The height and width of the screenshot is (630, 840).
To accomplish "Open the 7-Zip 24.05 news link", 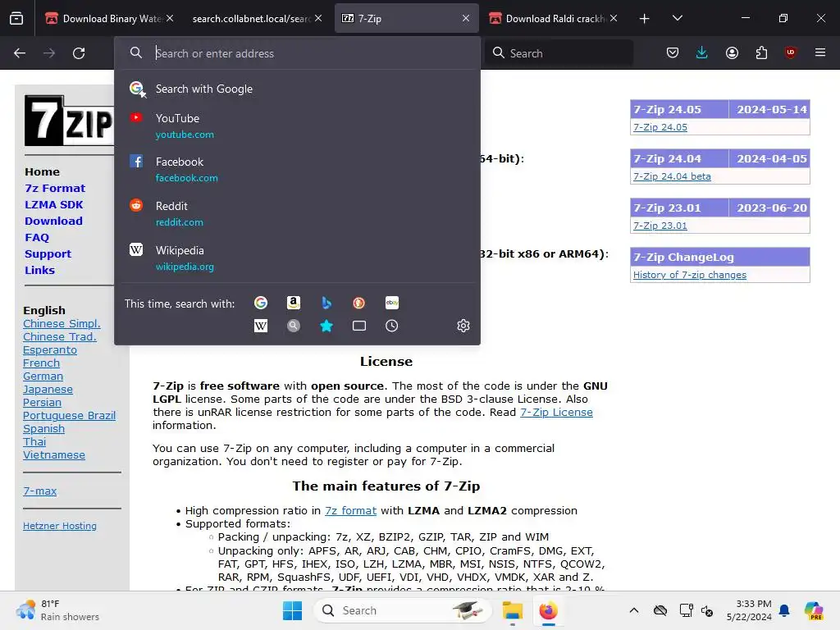I will pos(660,127).
